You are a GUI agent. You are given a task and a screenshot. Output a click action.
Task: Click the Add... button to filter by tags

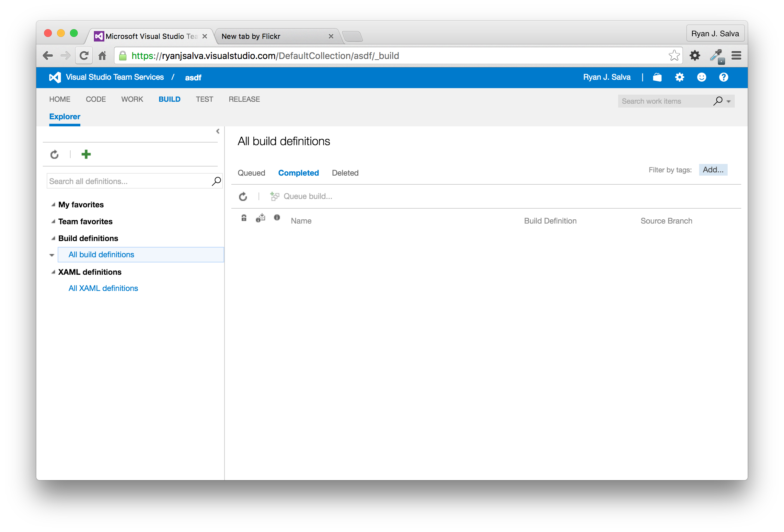coord(712,169)
